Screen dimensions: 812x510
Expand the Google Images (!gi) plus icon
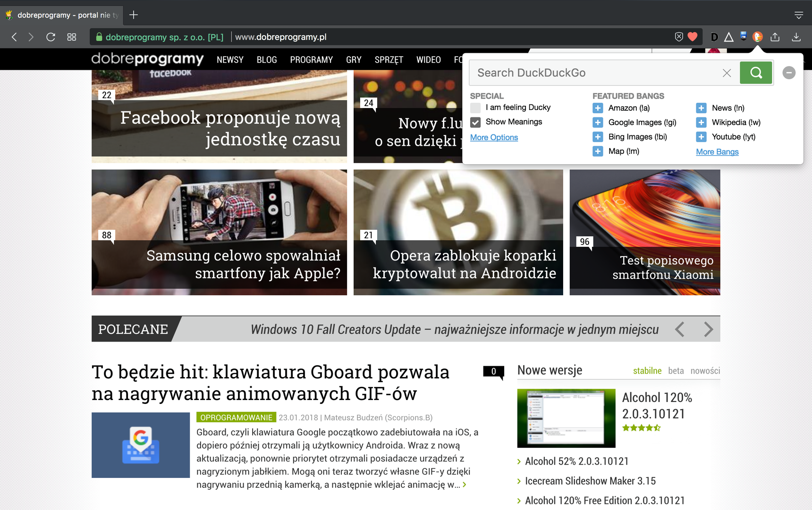598,123
